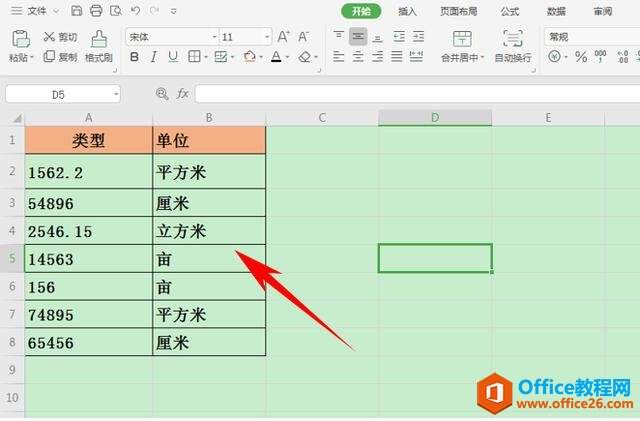Click the 单位 header cell
The height and width of the screenshot is (421, 640).
coord(209,140)
